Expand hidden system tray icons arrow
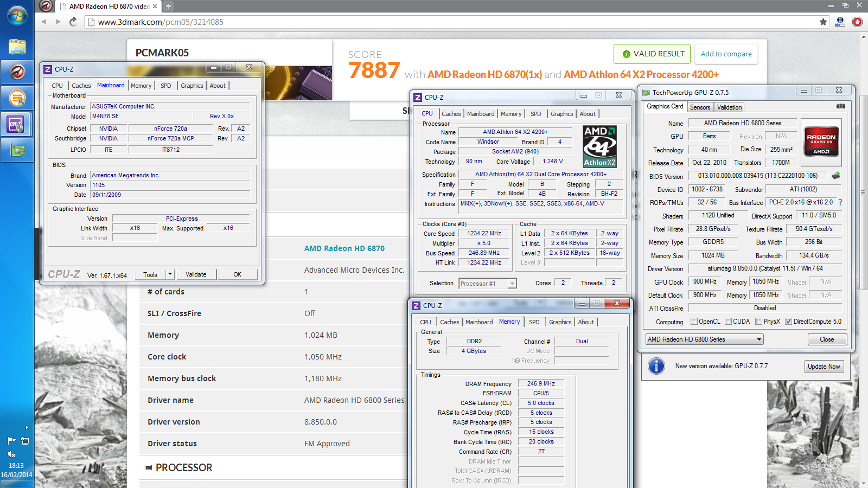868x488 pixels. pyautogui.click(x=27, y=428)
